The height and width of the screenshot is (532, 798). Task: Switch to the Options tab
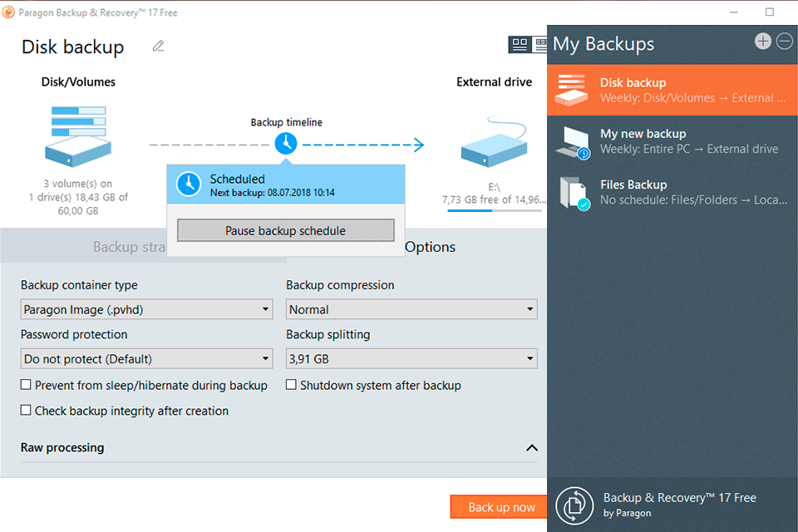(431, 247)
